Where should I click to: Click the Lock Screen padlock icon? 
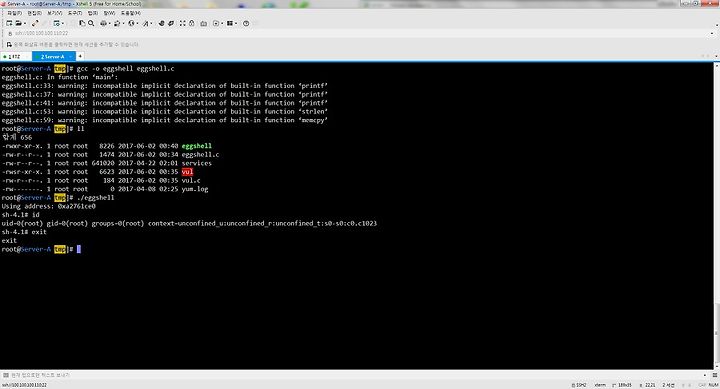pos(191,23)
